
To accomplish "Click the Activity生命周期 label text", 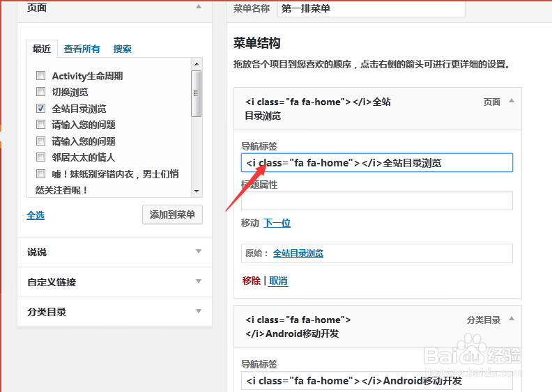I will 87,76.
